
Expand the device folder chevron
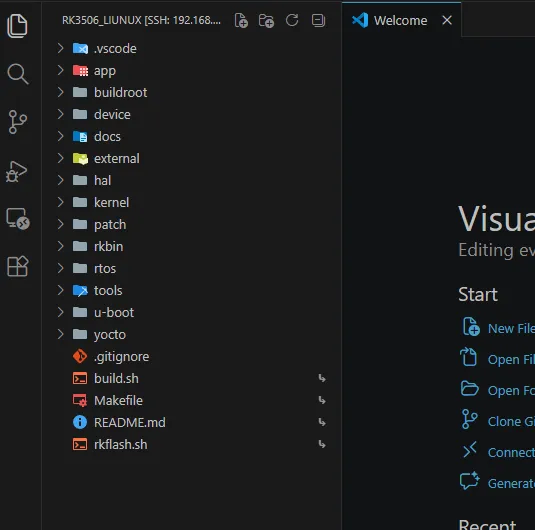click(x=60, y=114)
